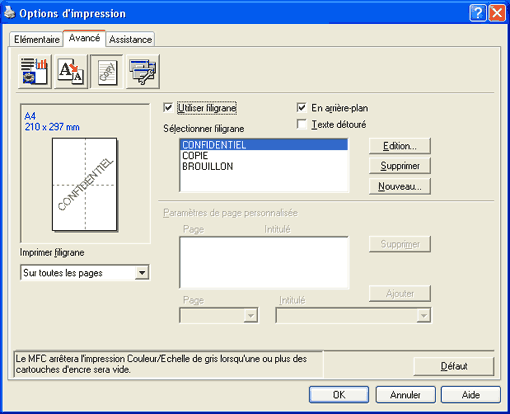The height and width of the screenshot is (414, 510).
Task: Click the Edition... button
Action: [400, 146]
